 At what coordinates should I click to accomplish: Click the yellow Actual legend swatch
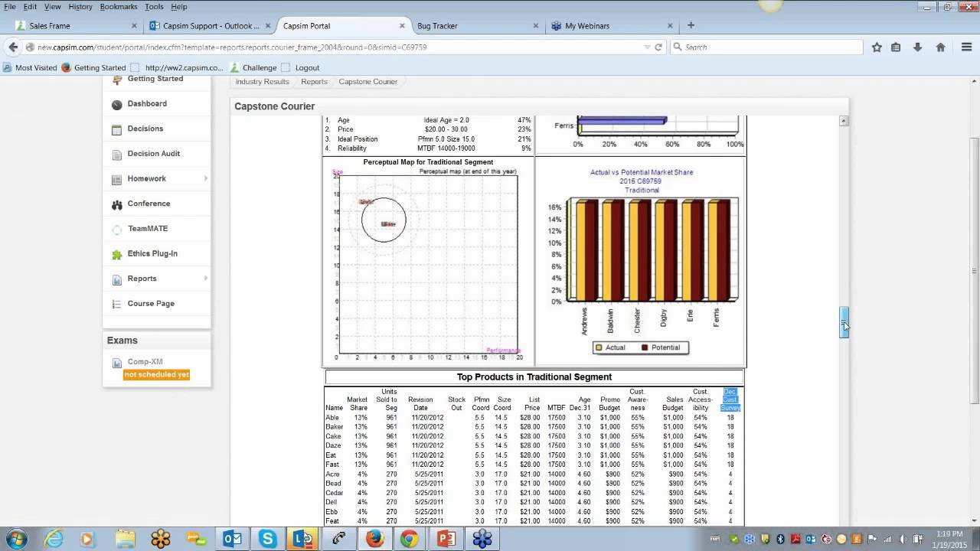click(599, 347)
